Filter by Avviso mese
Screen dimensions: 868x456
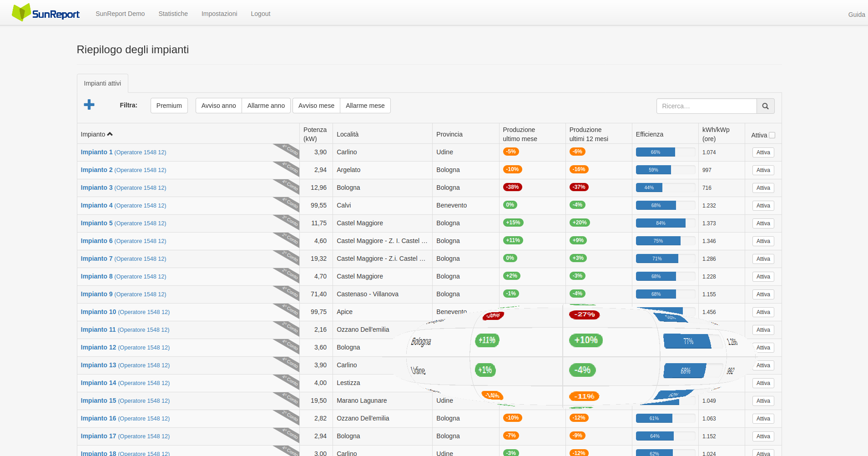(x=316, y=106)
